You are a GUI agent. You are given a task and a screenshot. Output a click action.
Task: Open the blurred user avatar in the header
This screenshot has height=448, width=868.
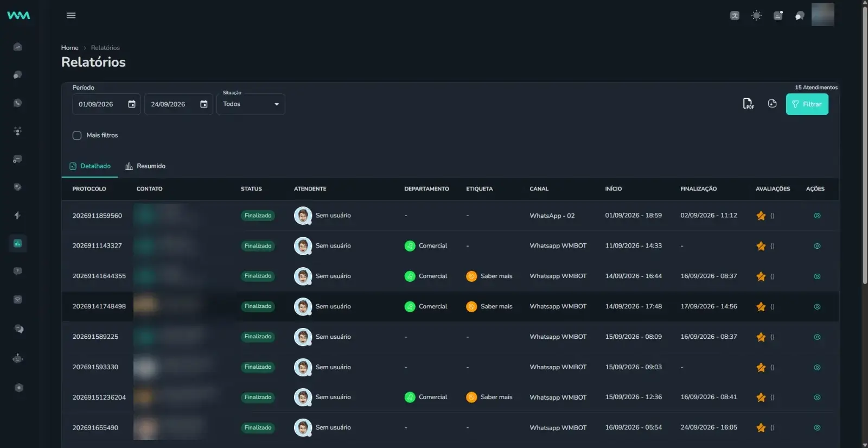tap(822, 15)
